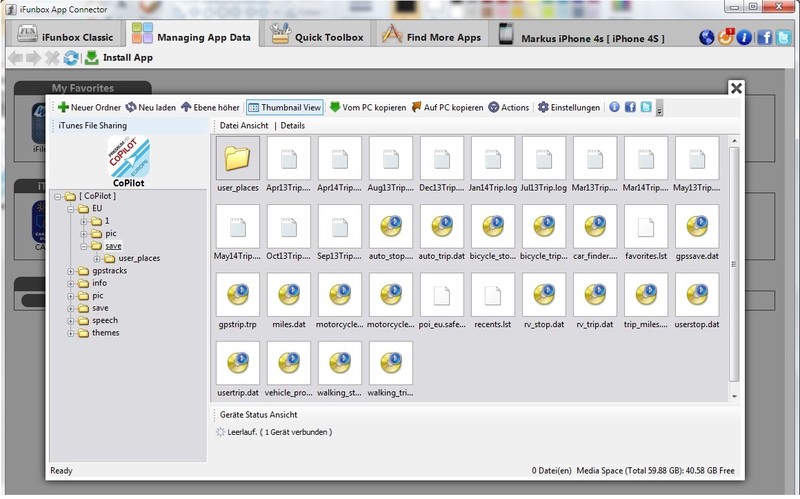Click Vom PC kopieren in toolbar
Screen dimensions: 800x499
365,108
